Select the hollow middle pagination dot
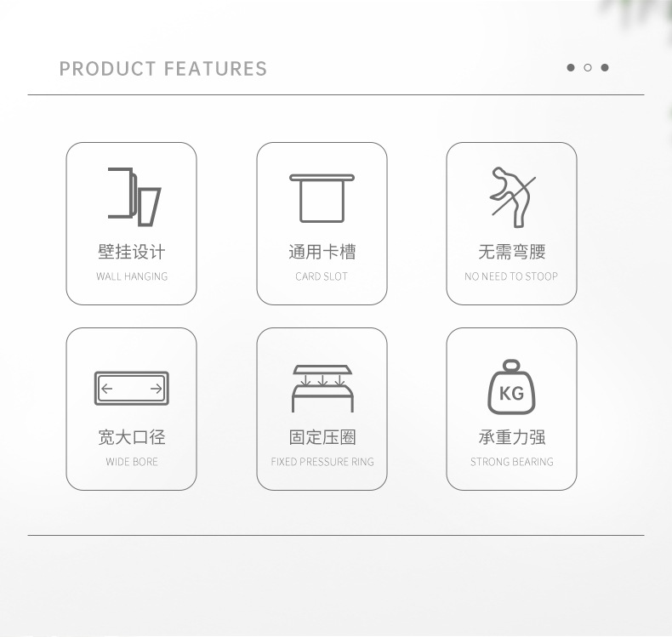Viewport: 672px width, 637px height. click(588, 68)
